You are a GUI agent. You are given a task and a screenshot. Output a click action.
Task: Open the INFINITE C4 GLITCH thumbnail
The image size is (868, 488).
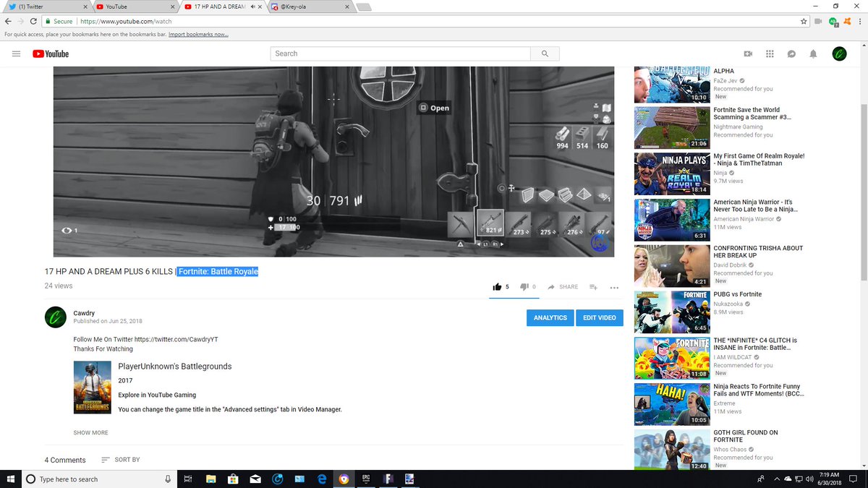coord(671,359)
